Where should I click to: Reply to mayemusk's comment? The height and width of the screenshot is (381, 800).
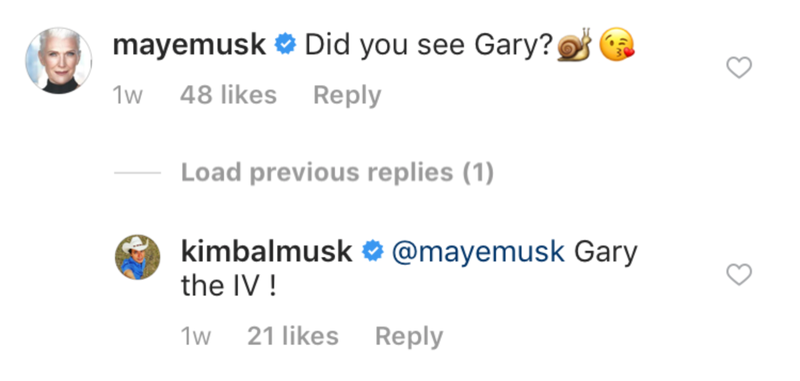[x=347, y=95]
